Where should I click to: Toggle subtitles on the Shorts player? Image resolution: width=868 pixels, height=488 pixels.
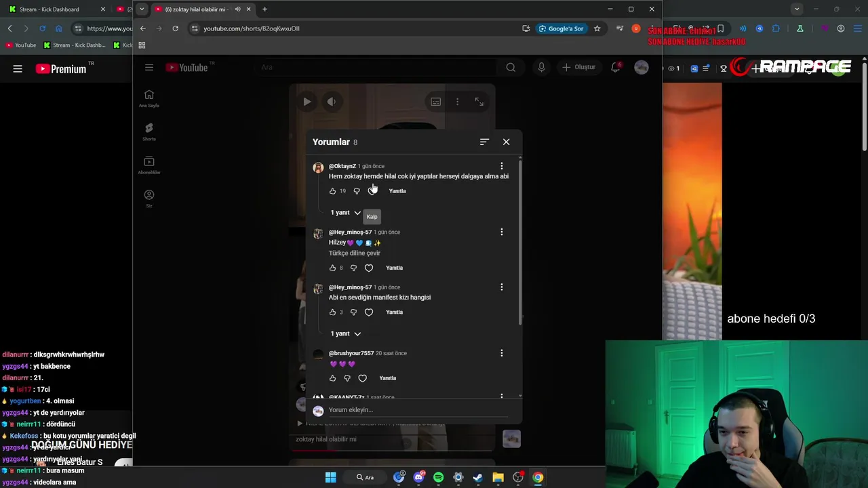click(x=436, y=102)
